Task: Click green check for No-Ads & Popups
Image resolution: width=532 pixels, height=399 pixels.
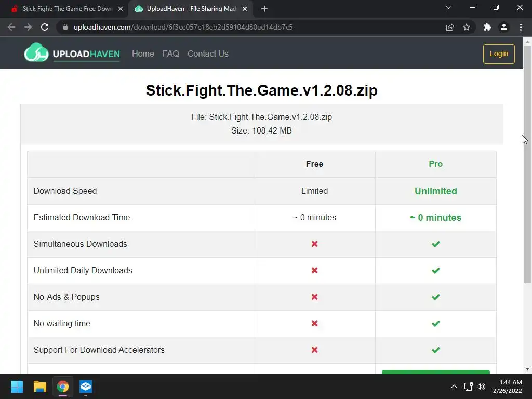Action: tap(436, 297)
